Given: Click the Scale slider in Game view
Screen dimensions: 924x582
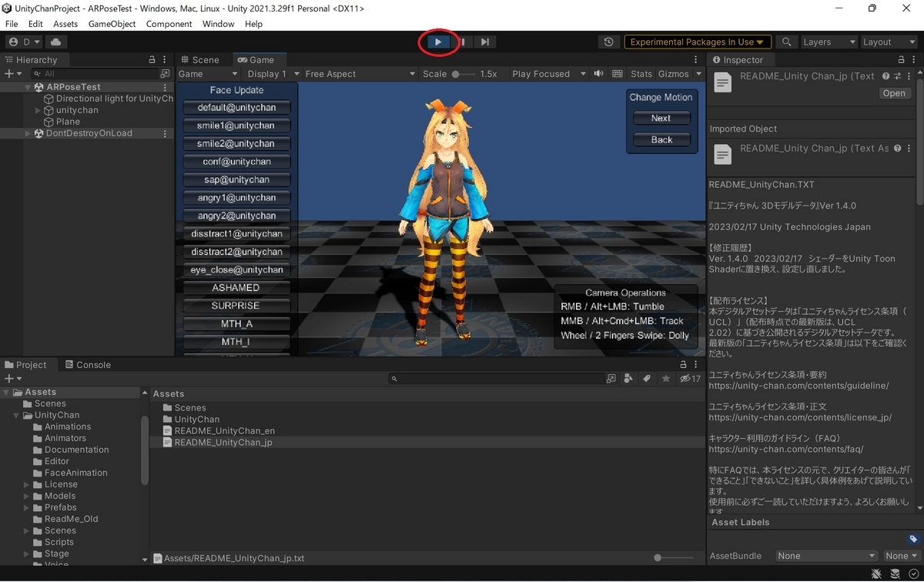Looking at the screenshot, I should coord(462,74).
